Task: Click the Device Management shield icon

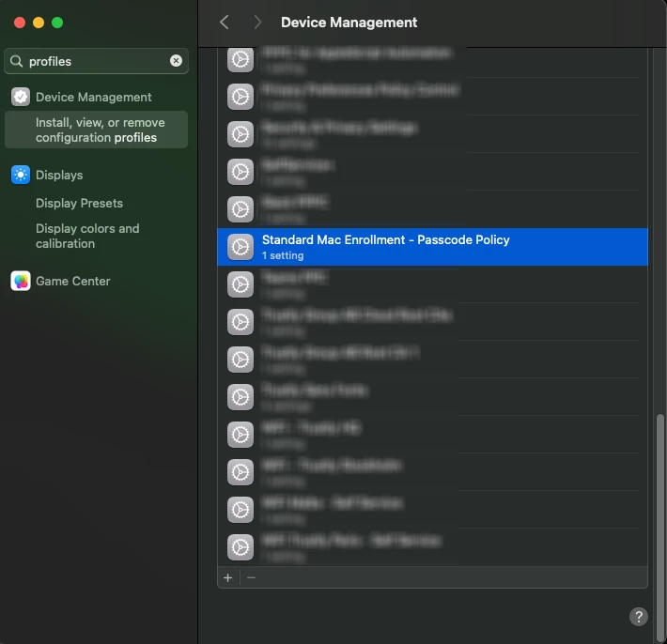Action: (x=21, y=97)
